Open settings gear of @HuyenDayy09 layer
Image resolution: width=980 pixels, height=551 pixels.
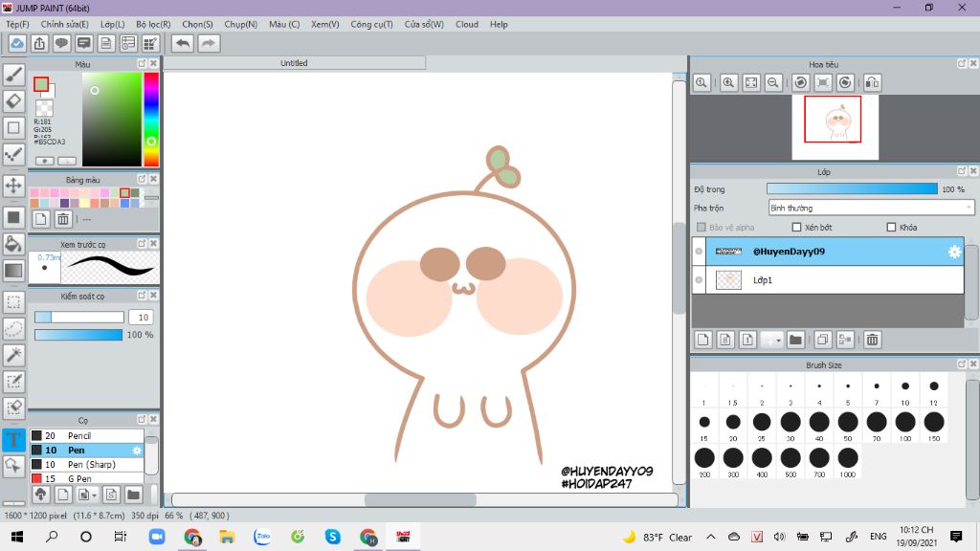pos(954,252)
